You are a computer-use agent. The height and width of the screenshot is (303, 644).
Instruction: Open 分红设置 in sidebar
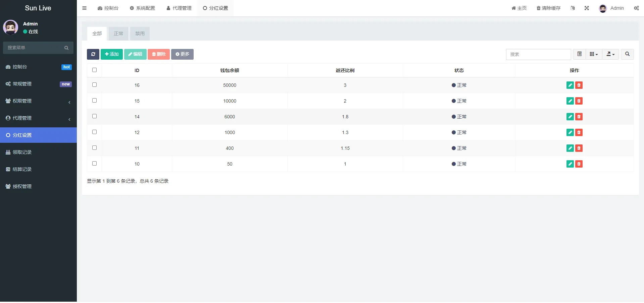tap(38, 135)
